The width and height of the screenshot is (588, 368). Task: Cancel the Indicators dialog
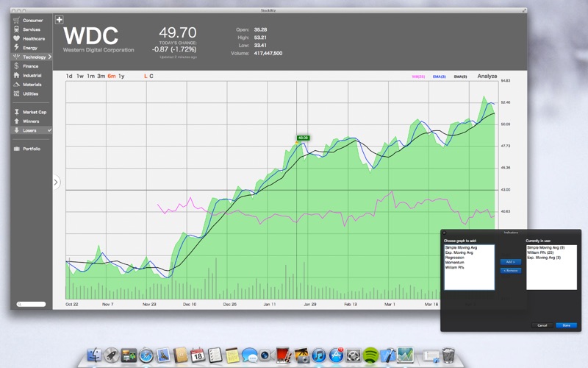[542, 325]
